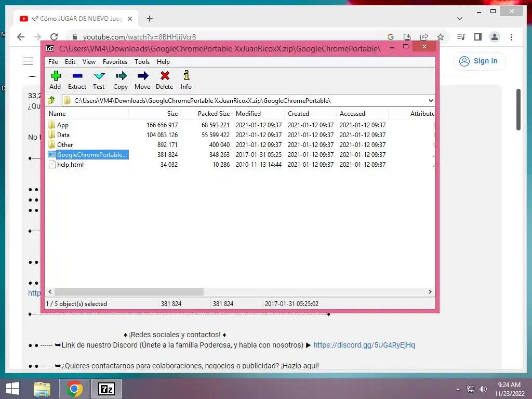This screenshot has width=532, height=399.
Task: Sort by the Name column header
Action: click(x=87, y=114)
